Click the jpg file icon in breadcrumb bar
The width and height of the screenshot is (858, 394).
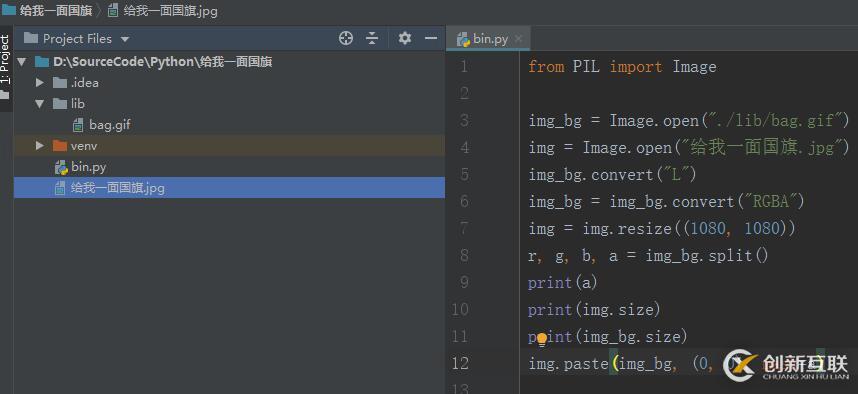coord(113,10)
